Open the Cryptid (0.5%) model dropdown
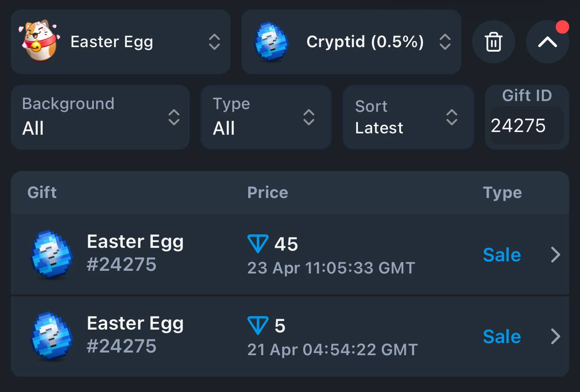This screenshot has width=580, height=392. pyautogui.click(x=351, y=42)
